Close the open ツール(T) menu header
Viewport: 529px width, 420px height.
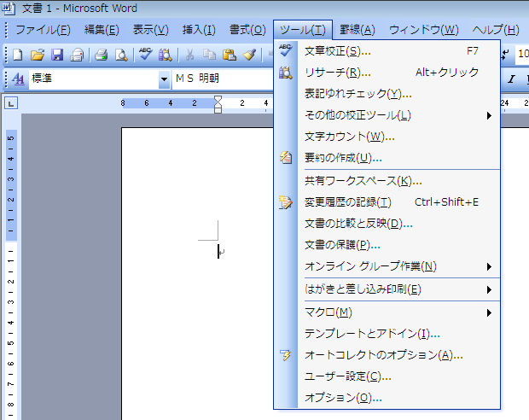point(303,30)
